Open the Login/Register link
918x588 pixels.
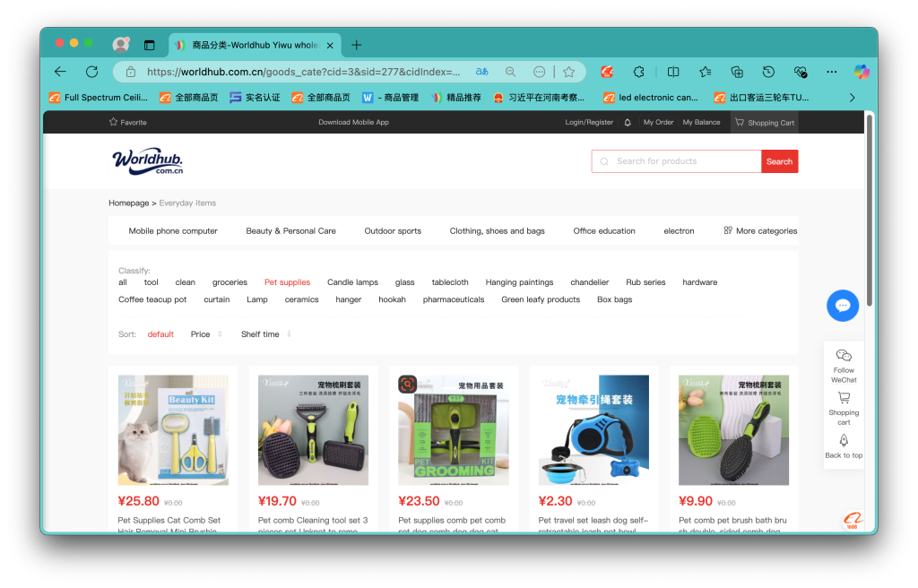[589, 123]
